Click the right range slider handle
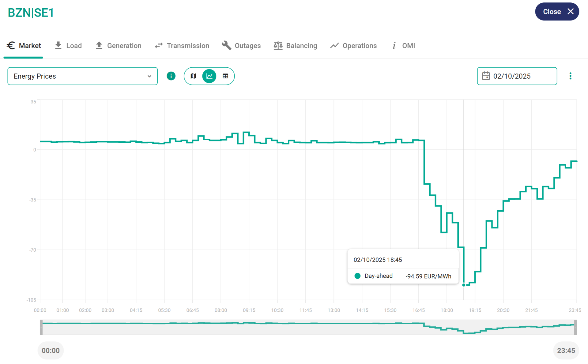Viewport: 588px width, 364px height. (575, 327)
